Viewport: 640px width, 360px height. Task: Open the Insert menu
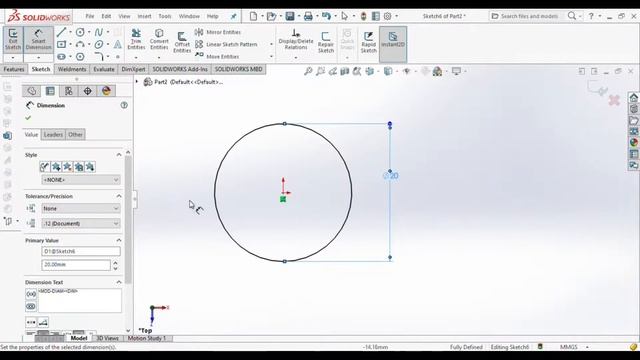[144, 16]
